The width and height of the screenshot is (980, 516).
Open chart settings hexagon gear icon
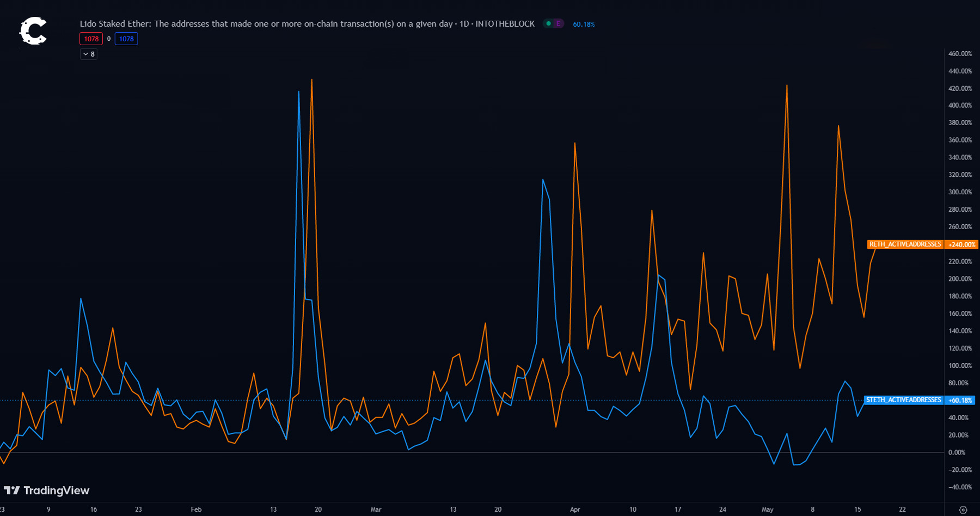[963, 510]
